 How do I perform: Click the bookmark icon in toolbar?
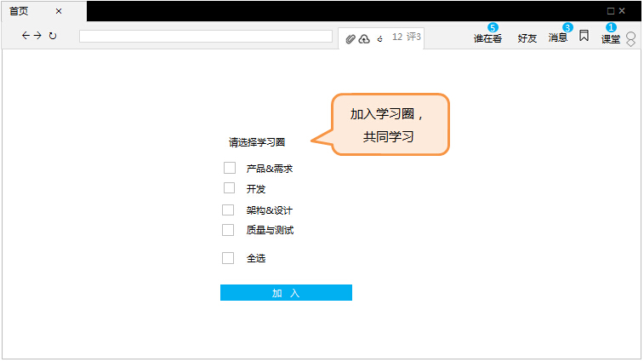click(x=584, y=36)
